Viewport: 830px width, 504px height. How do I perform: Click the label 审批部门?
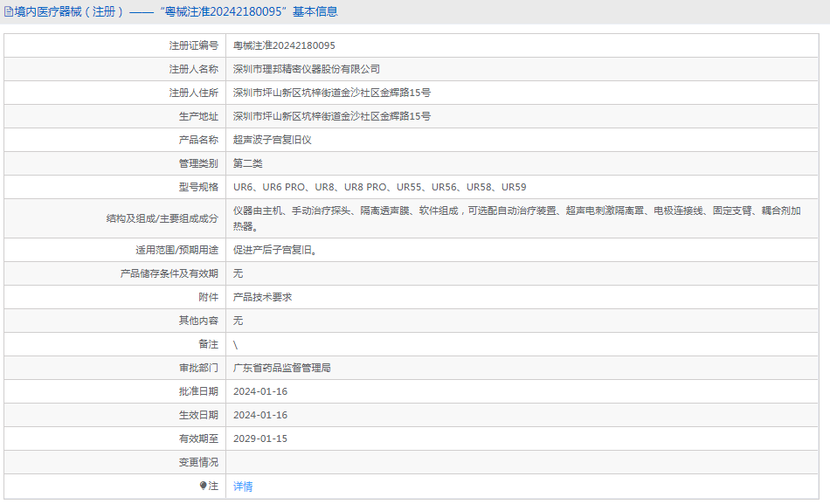coord(198,368)
